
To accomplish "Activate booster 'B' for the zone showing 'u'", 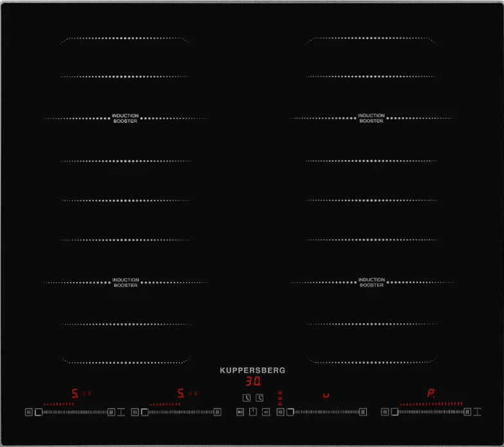I will (363, 412).
